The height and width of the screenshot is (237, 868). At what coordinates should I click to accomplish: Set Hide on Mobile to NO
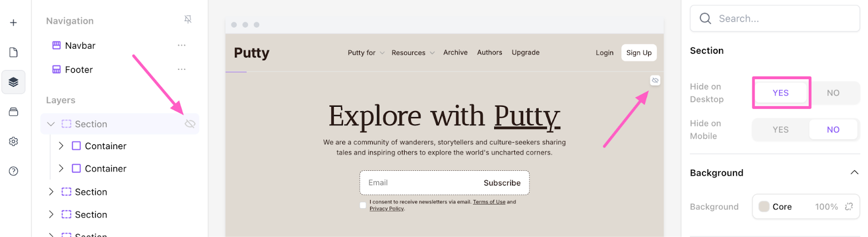(833, 130)
